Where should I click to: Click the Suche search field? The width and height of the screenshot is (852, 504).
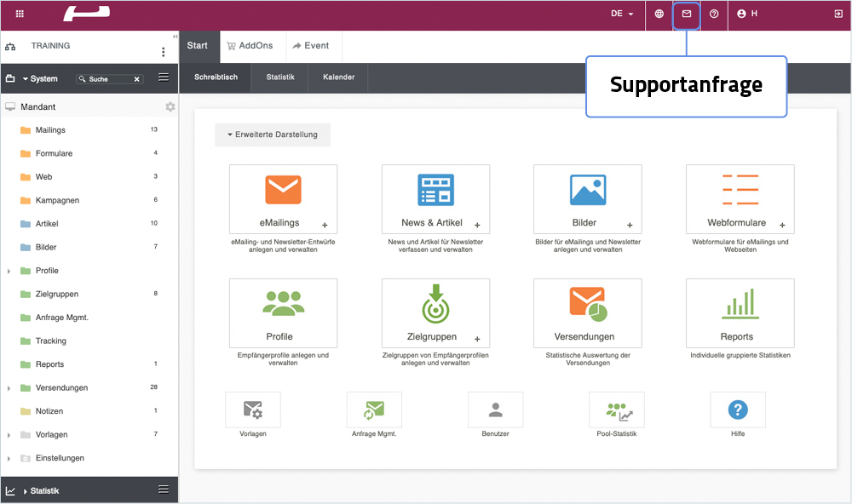107,79
